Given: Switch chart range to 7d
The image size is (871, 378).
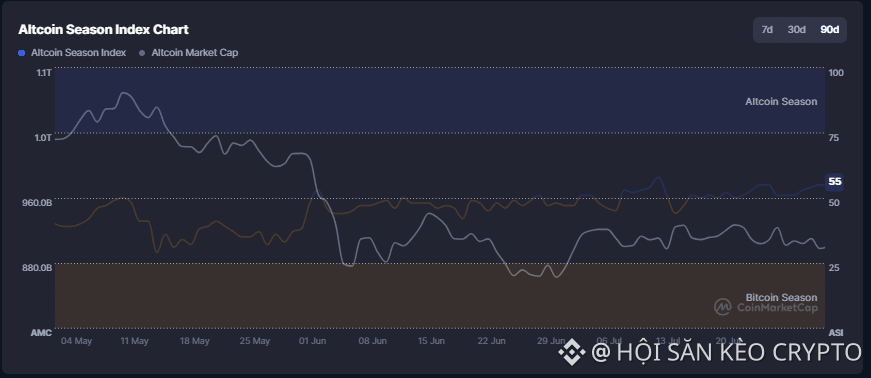Looking at the screenshot, I should click(x=767, y=30).
